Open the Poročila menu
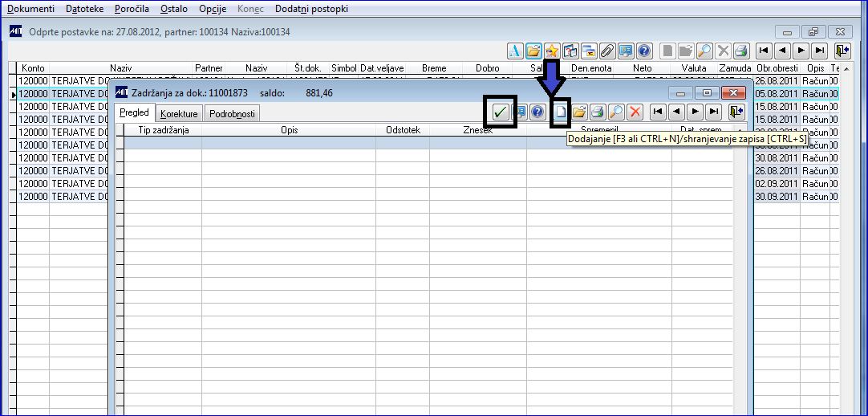This screenshot has height=416, width=868. [x=132, y=9]
